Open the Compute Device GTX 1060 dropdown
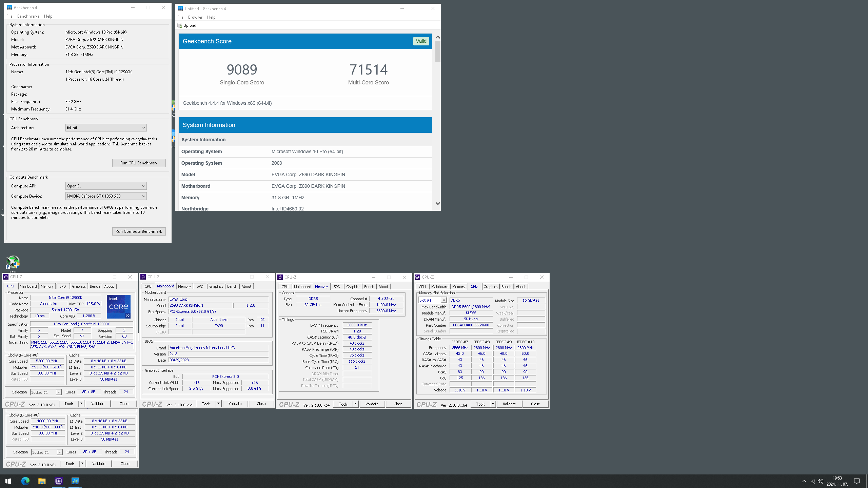 click(x=106, y=196)
